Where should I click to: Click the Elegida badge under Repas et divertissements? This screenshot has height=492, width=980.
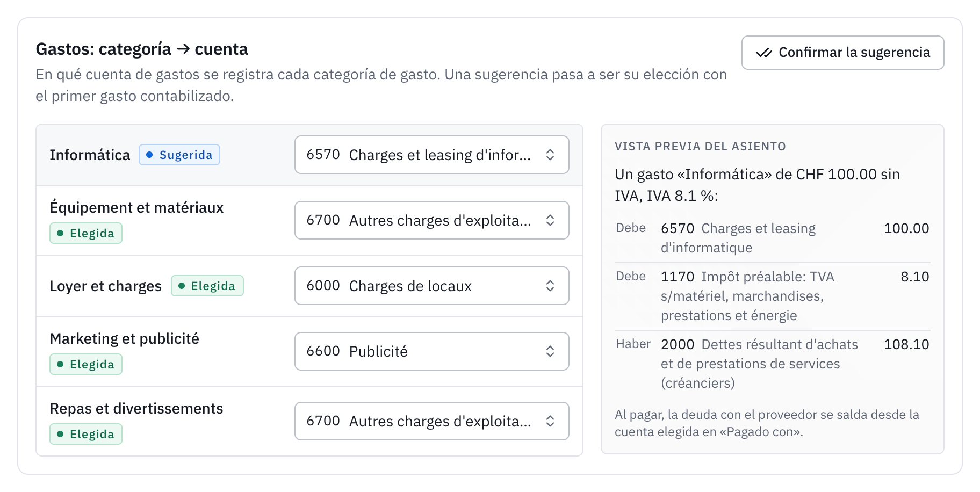coord(86,434)
